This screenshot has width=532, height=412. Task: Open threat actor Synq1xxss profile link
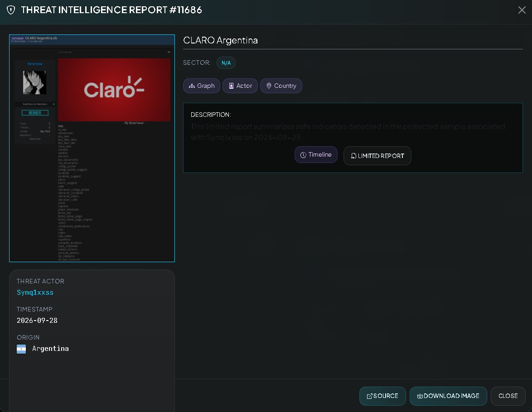pos(35,292)
